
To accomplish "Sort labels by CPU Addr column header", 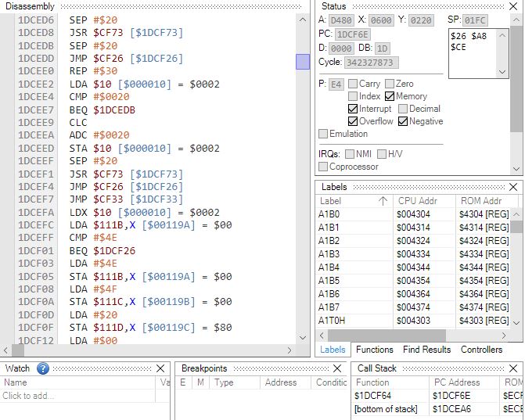I will (x=424, y=201).
